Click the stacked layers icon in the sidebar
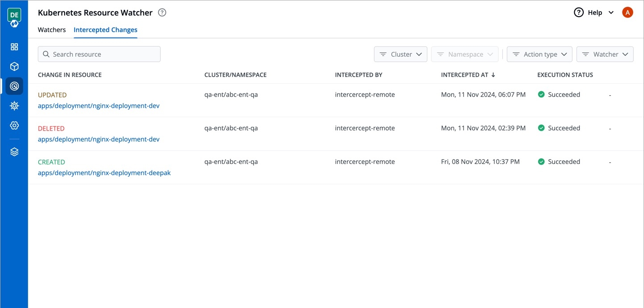The width and height of the screenshot is (644, 308). [14, 152]
